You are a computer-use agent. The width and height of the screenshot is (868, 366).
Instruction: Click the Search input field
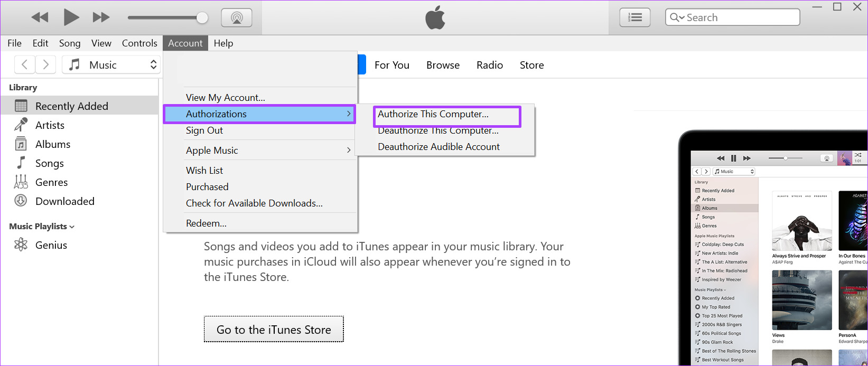pos(740,17)
